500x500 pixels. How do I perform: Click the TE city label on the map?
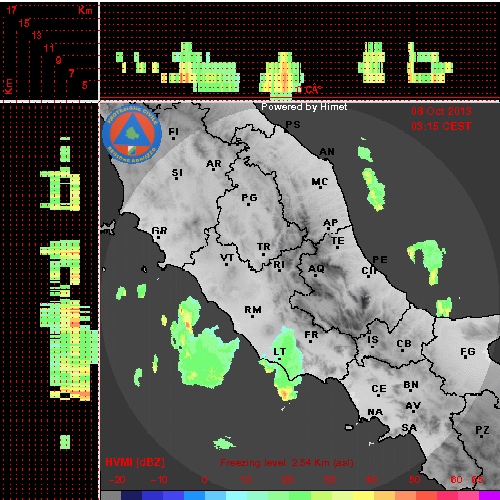[338, 240]
